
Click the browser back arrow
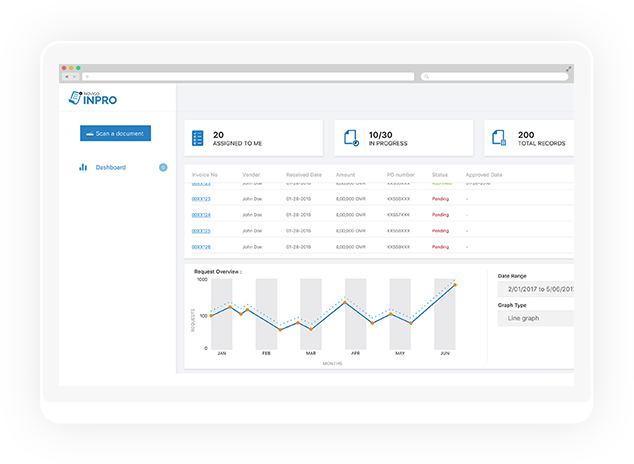coord(67,76)
